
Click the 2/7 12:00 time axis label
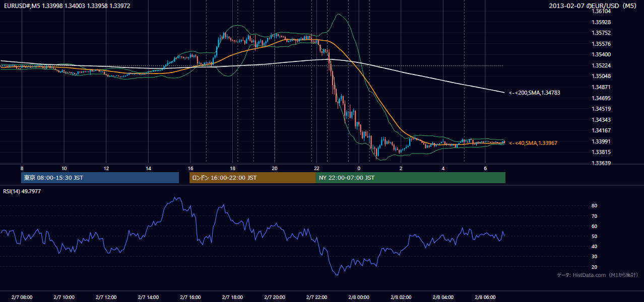106,297
